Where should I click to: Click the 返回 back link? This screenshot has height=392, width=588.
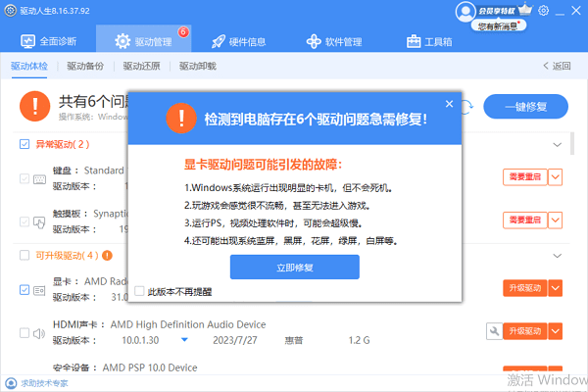click(x=557, y=66)
